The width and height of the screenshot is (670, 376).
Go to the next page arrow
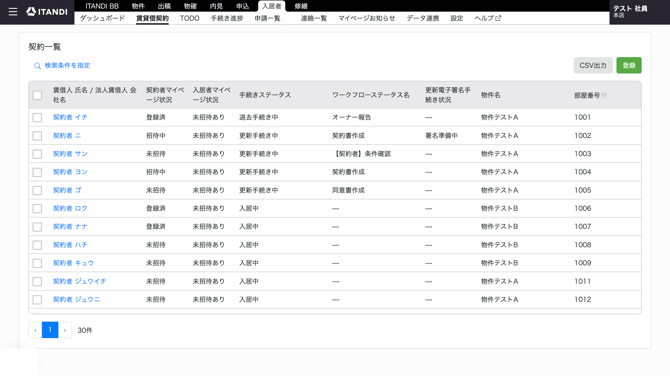tap(65, 330)
